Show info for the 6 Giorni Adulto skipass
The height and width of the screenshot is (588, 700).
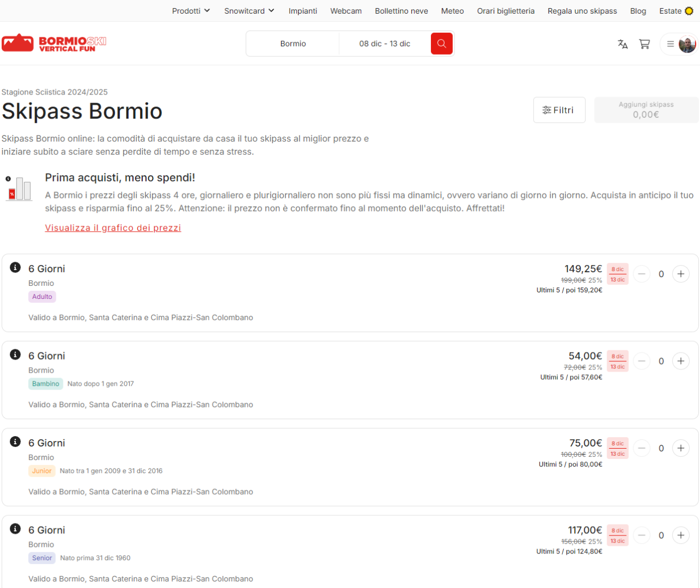[x=15, y=267]
